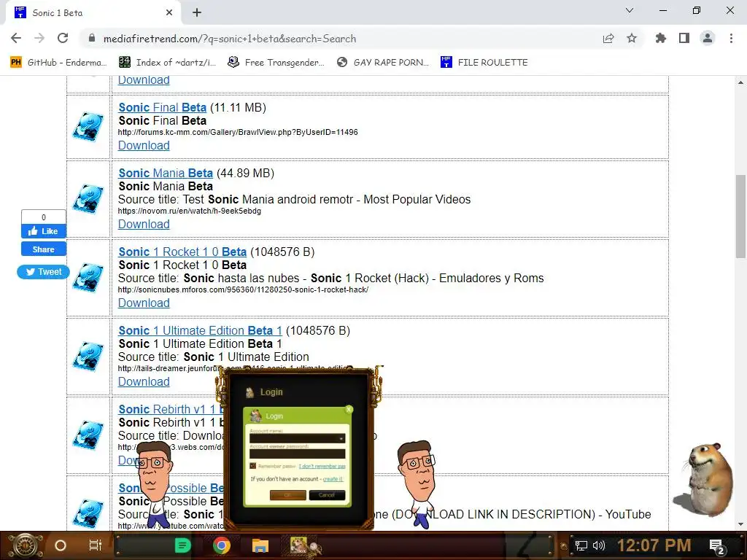Click the Chrome profile avatar icon
747x560 pixels.
(x=708, y=38)
